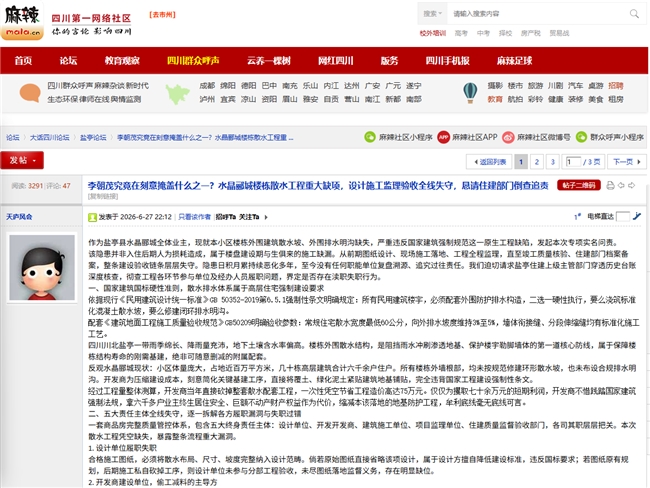Screen dimensions: 650x488
Task: Expand the arrow after 关注Ta
Action: [266, 217]
